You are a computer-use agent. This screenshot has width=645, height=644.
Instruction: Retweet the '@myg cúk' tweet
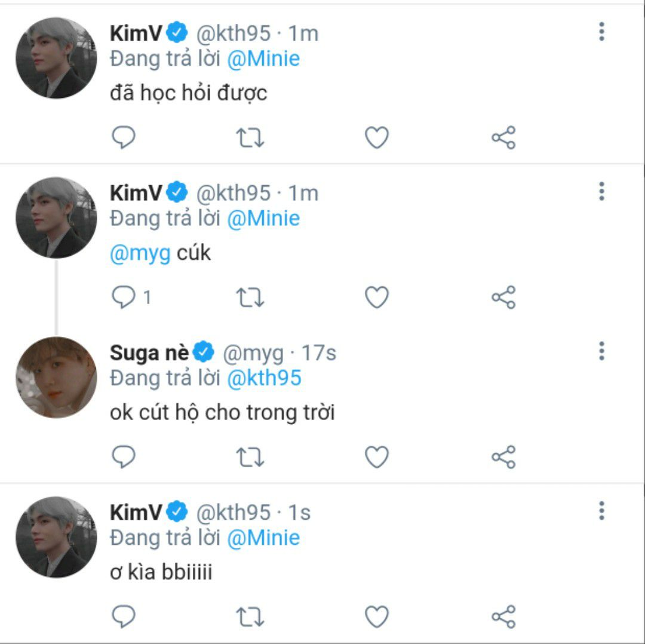(250, 298)
